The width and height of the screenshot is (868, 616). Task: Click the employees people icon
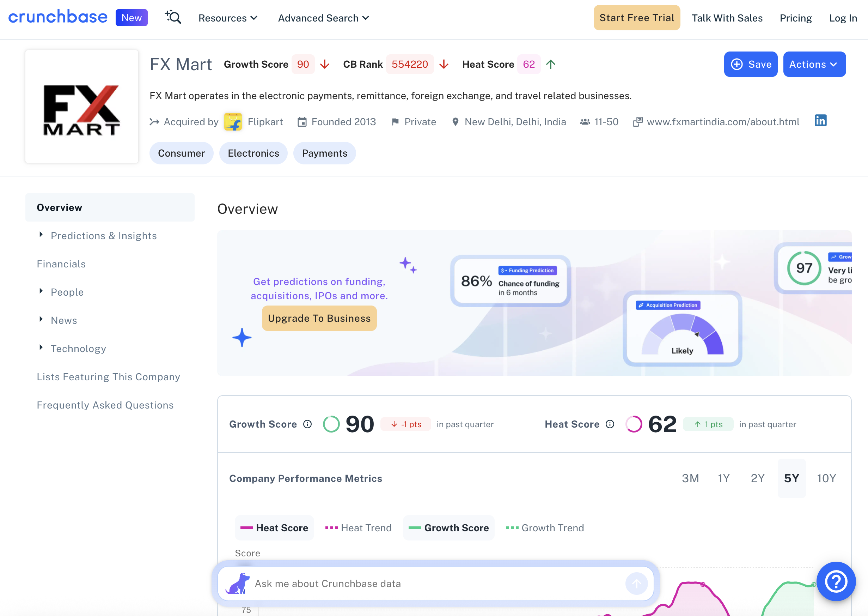585,122
